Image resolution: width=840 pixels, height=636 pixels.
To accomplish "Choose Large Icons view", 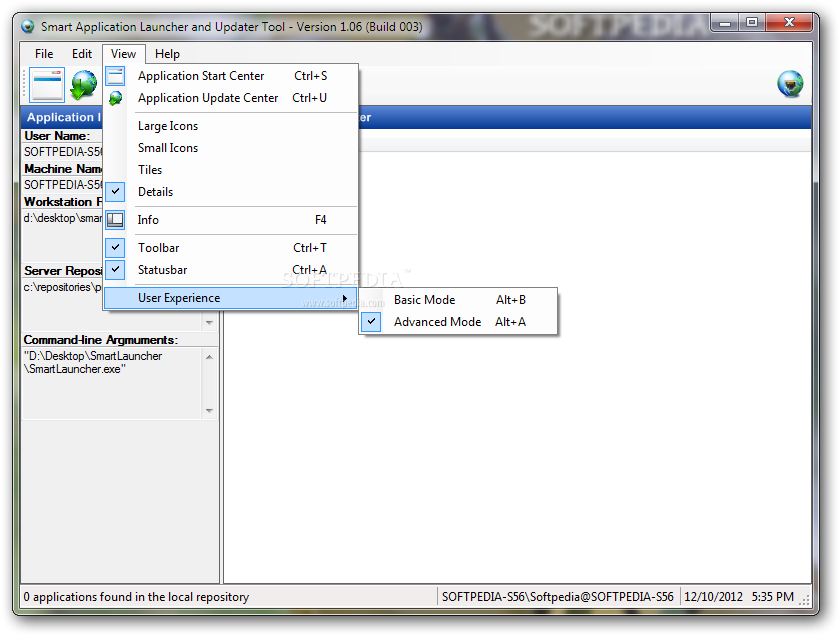I will (x=230, y=126).
